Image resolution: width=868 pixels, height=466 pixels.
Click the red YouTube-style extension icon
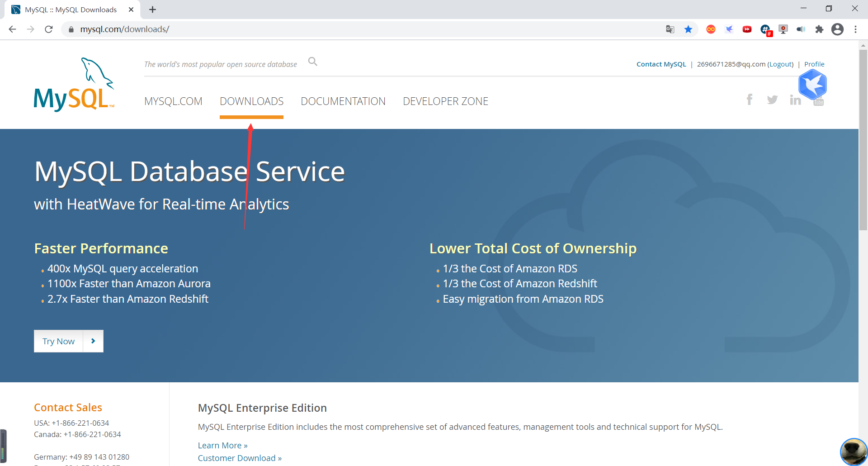[747, 29]
